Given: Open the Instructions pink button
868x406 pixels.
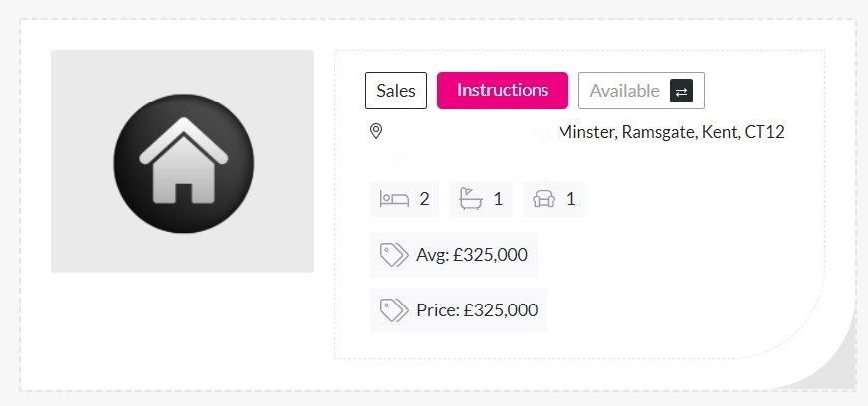Looking at the screenshot, I should point(502,91).
